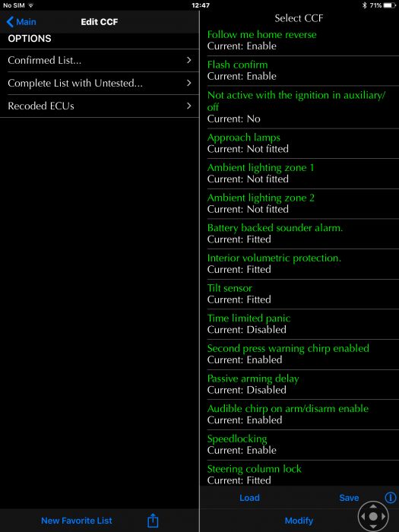Click the Load button
399x532 pixels.
pos(249,497)
